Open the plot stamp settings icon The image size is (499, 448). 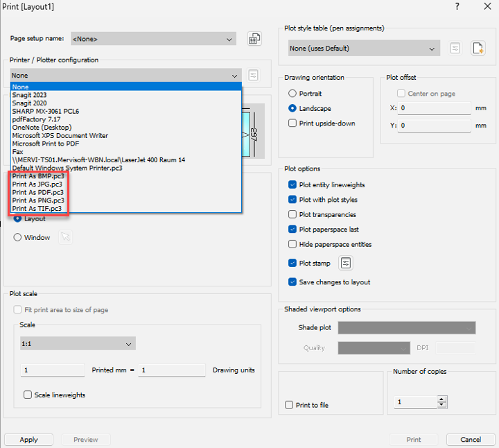(x=345, y=263)
